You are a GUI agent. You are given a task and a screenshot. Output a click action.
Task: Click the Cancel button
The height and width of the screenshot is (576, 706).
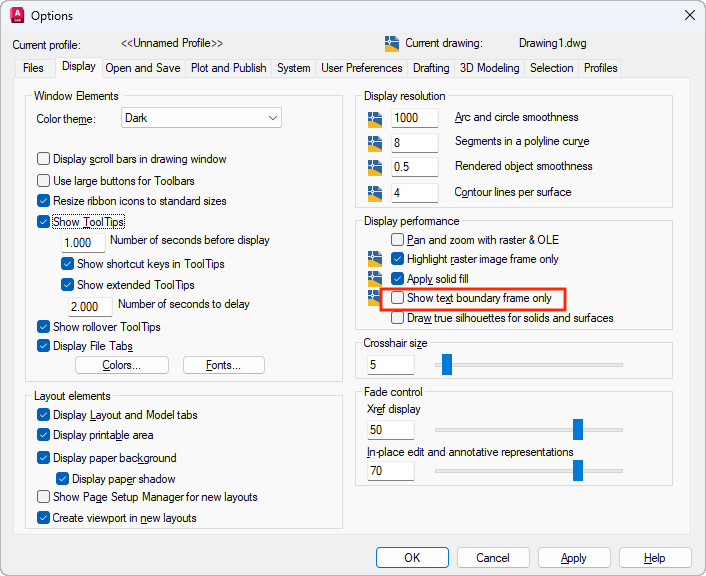[x=493, y=558]
